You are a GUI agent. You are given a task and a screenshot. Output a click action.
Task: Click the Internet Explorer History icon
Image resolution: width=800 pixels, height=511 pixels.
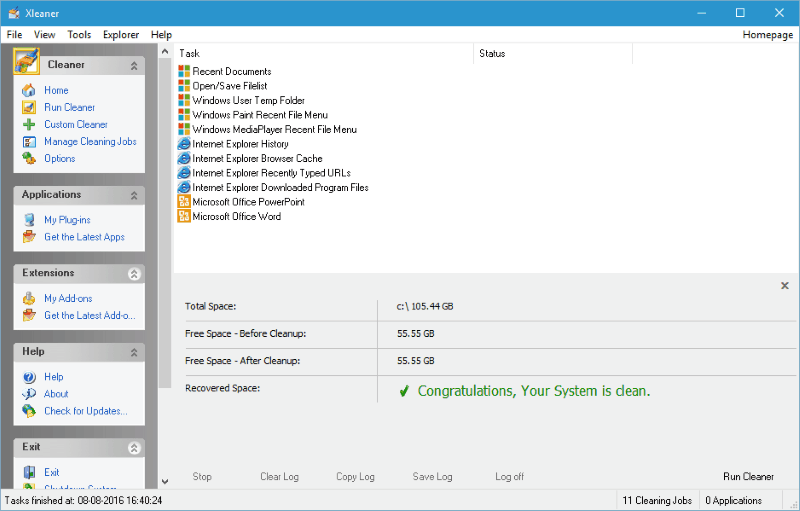(x=184, y=144)
